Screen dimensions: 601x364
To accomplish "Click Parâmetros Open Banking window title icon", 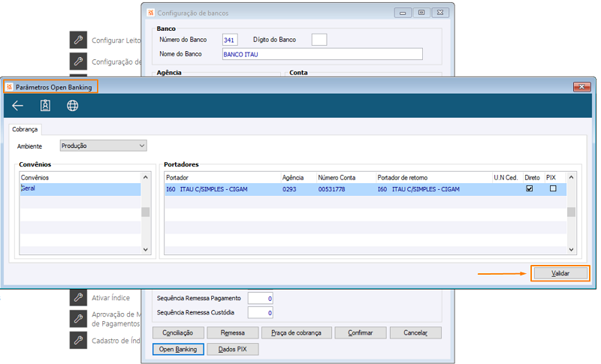I will coord(9,87).
